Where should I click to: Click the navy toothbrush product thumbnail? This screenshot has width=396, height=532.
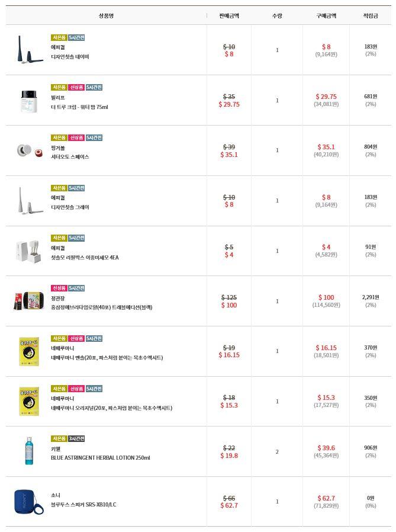pos(29,50)
